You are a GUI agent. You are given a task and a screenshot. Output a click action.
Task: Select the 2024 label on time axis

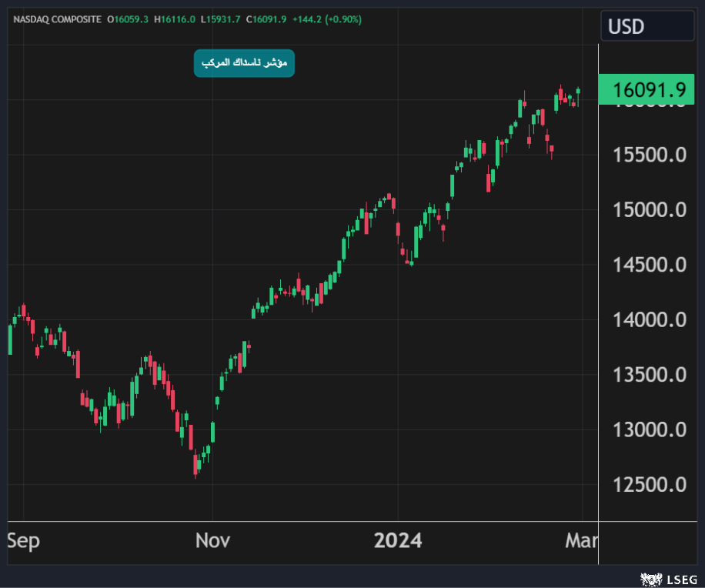[x=398, y=541]
